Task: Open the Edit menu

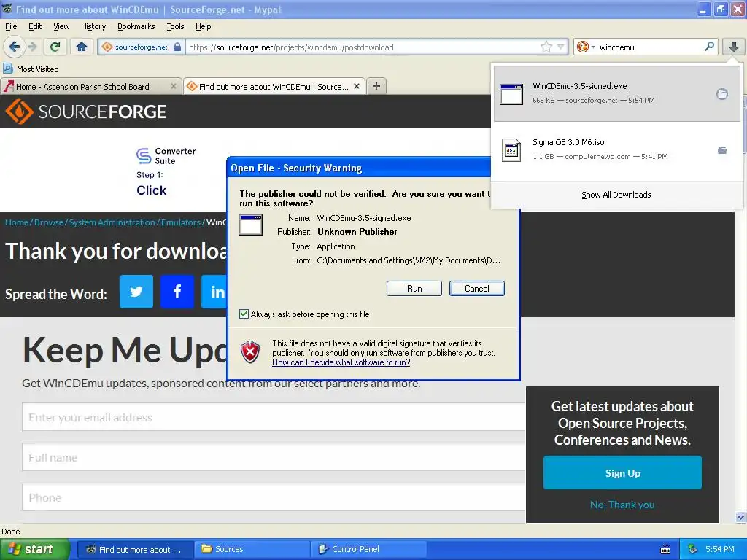Action: point(35,26)
